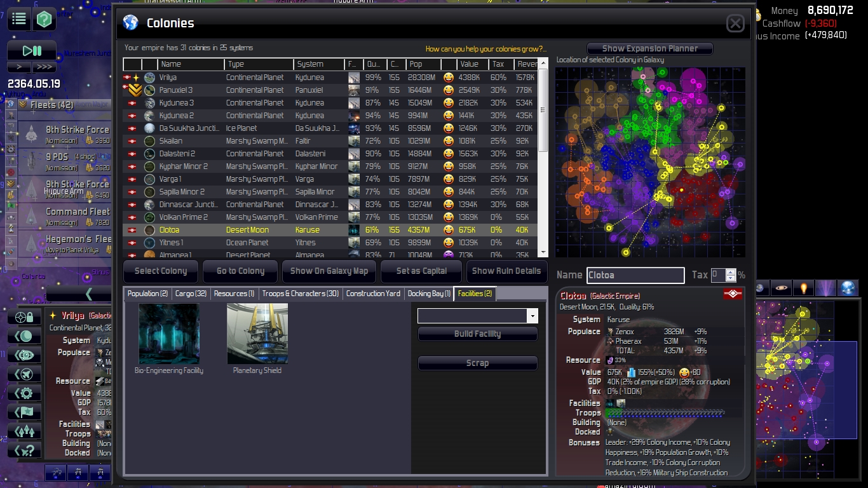Viewport: 868px width, 488px height.
Task: Click the galaxy map colony location view
Action: (650, 162)
